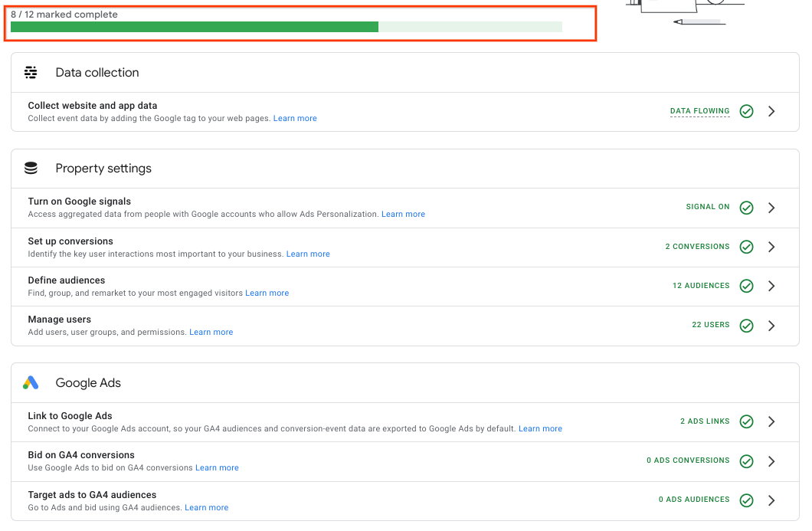Open Learn more link for Google signals

(x=403, y=214)
